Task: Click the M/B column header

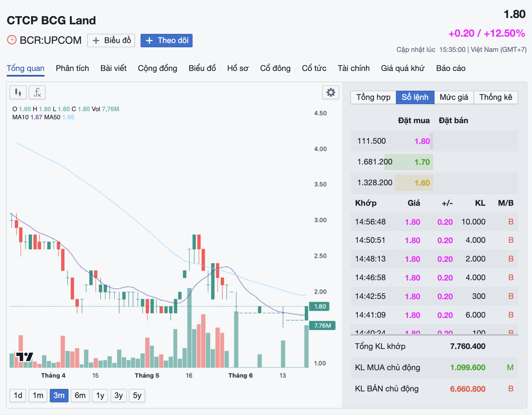Action: [506, 203]
